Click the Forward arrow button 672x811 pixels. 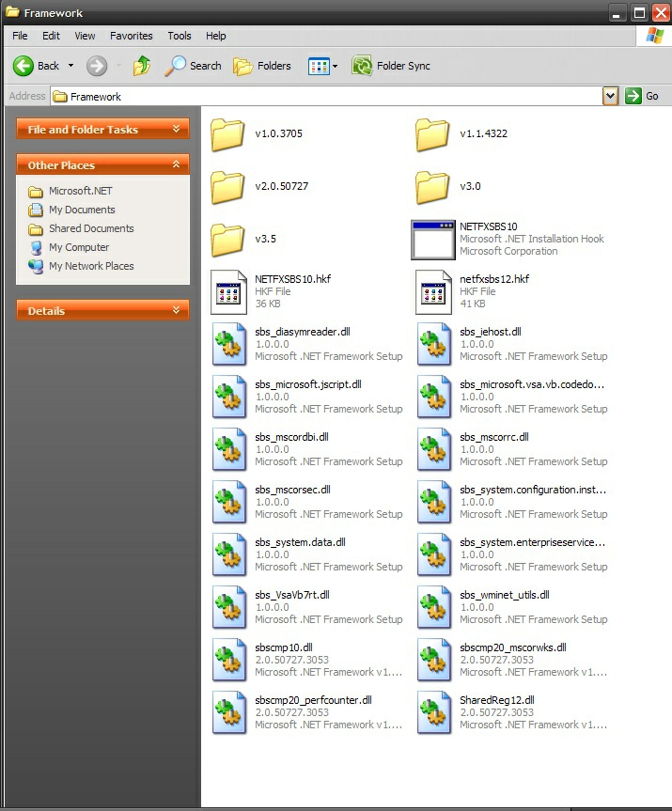point(97,66)
